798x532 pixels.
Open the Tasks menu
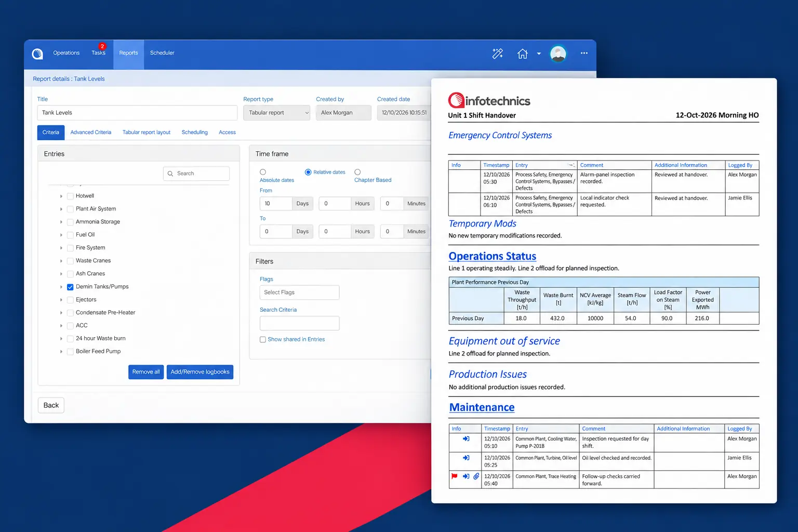click(98, 53)
